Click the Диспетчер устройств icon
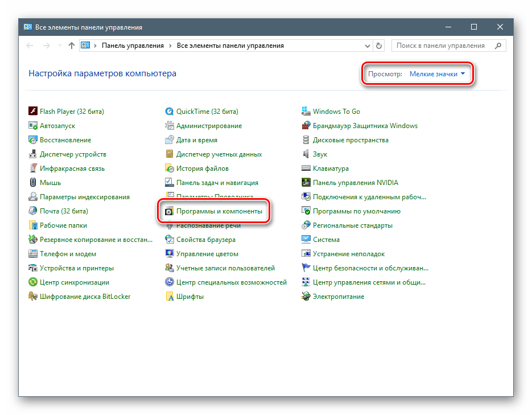The image size is (532, 415). click(32, 154)
